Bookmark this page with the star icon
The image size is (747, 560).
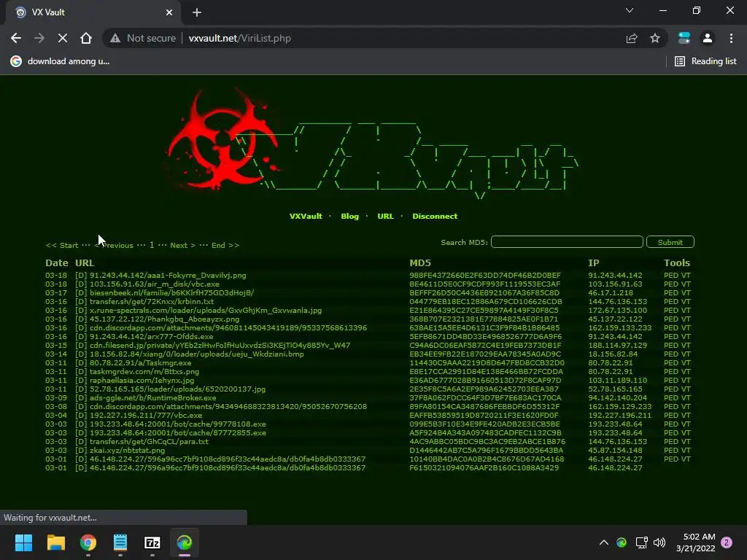655,38
